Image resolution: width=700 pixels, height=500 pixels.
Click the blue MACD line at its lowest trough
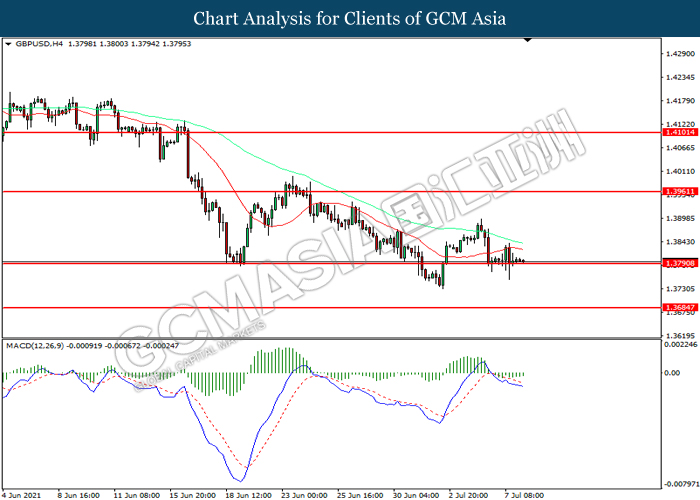pos(241,481)
